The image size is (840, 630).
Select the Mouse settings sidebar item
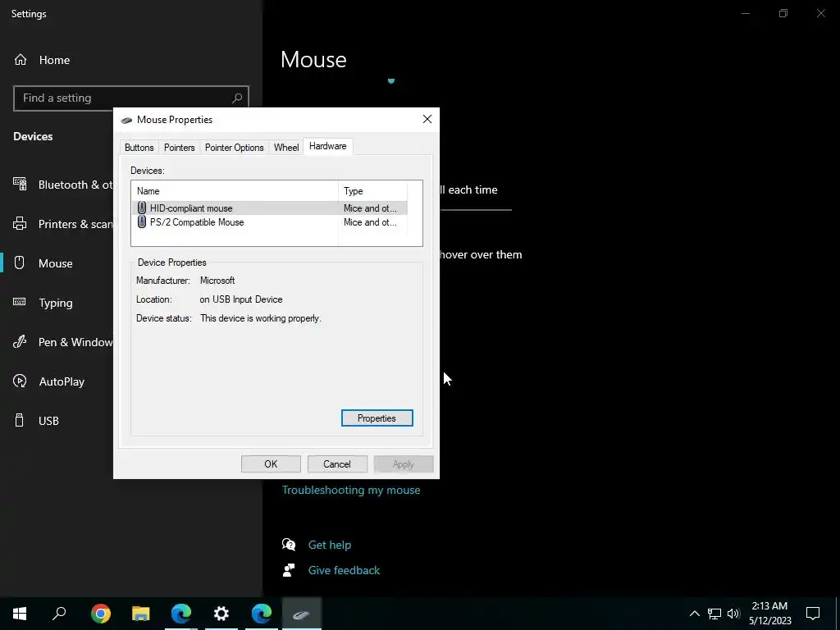(x=57, y=263)
